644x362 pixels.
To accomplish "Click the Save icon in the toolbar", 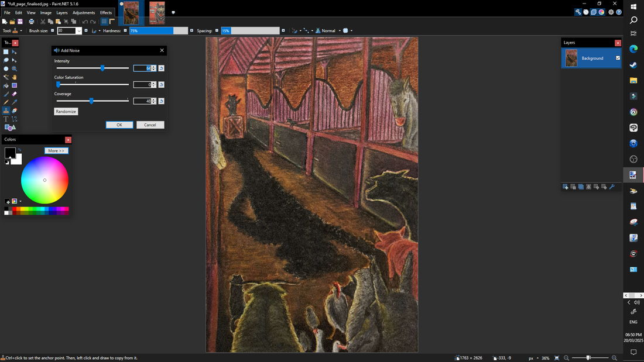I will 20,21.
